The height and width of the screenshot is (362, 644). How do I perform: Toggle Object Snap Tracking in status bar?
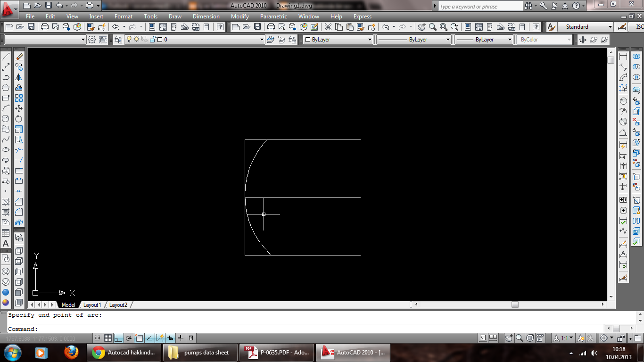(149, 338)
